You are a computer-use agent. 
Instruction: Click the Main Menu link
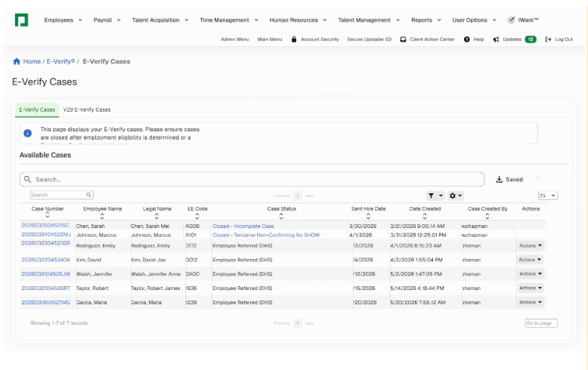270,39
